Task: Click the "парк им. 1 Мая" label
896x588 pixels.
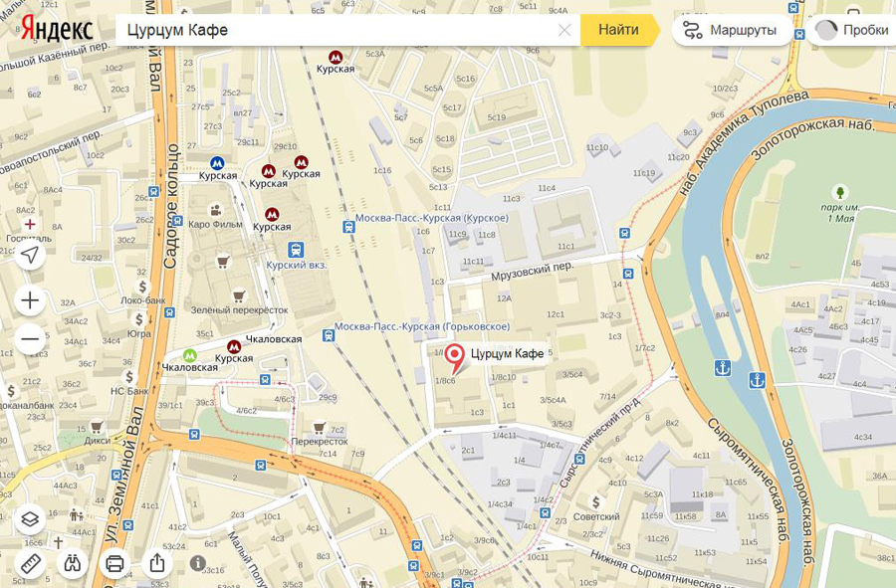Action: tap(840, 213)
